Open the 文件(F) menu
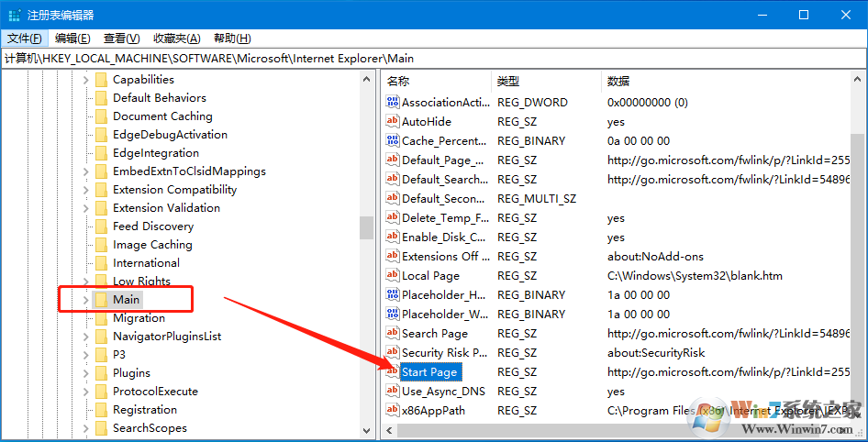Screen dimensions: 868x442 25,39
